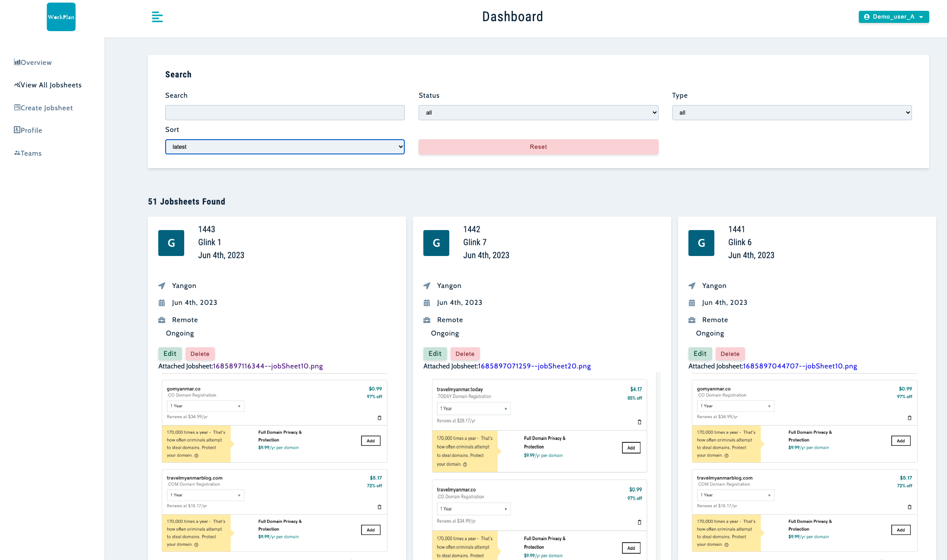Click calendar icon on Glink 1 card
The image size is (947, 560).
pyautogui.click(x=162, y=303)
